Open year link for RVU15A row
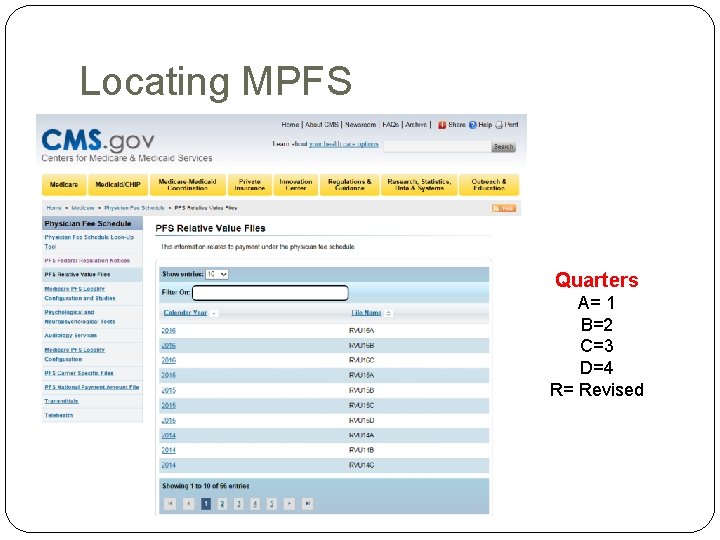 click(x=169, y=375)
